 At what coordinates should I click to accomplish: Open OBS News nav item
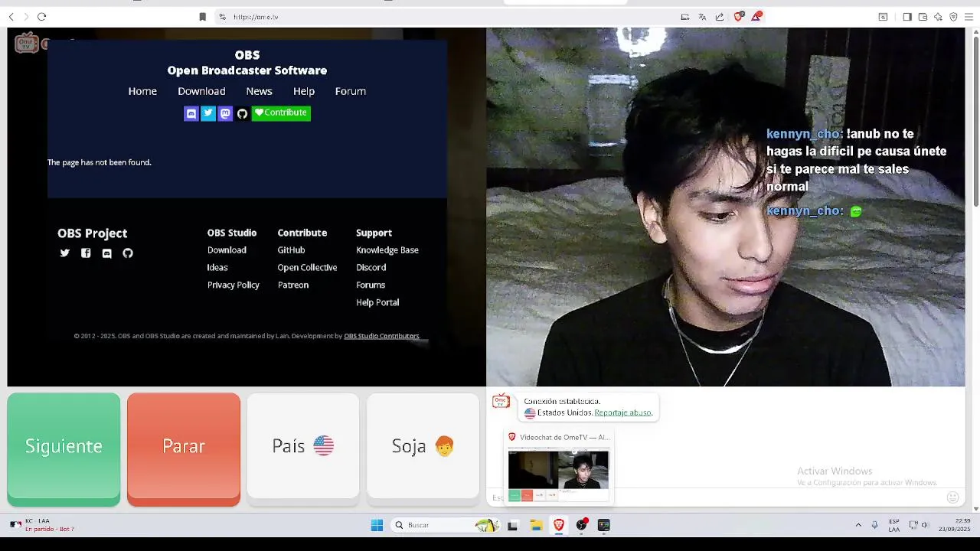pyautogui.click(x=259, y=91)
